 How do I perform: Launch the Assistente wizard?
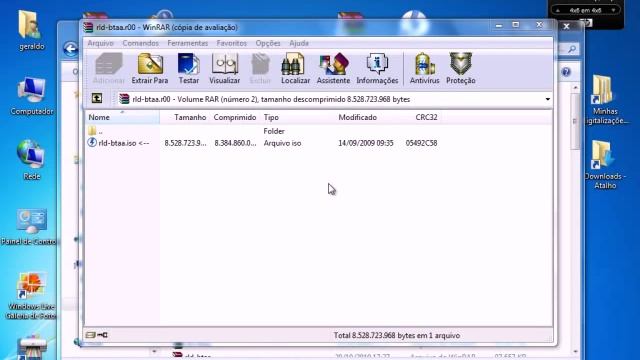click(x=333, y=69)
